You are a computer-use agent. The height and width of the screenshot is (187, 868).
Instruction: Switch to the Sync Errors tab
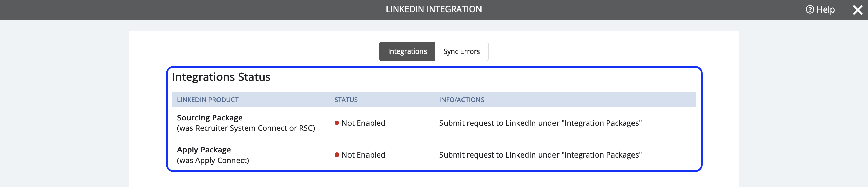[x=461, y=51]
